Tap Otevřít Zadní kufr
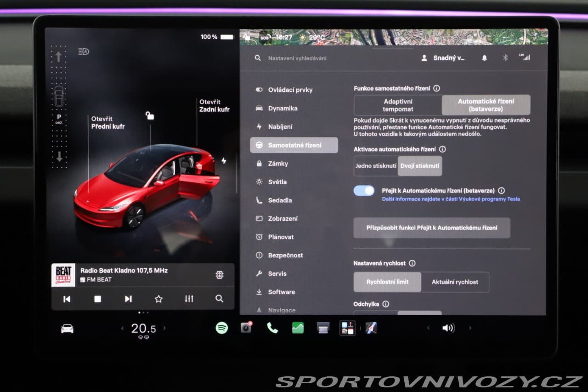Image resolution: width=588 pixels, height=392 pixels. [x=215, y=106]
